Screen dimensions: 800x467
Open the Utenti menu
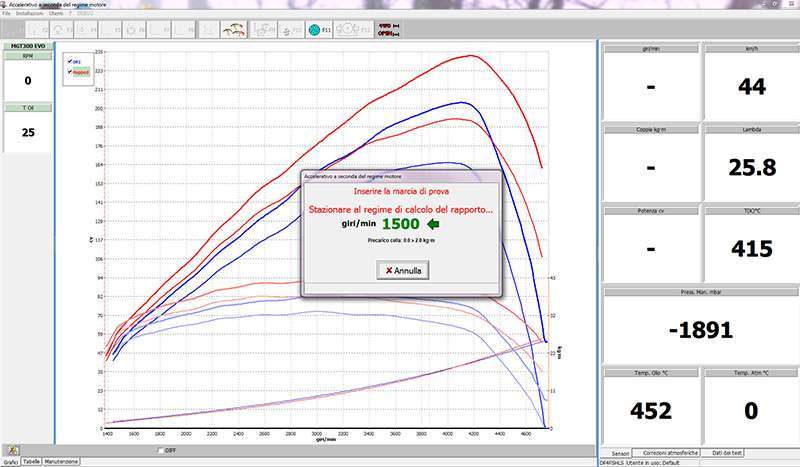(55, 13)
